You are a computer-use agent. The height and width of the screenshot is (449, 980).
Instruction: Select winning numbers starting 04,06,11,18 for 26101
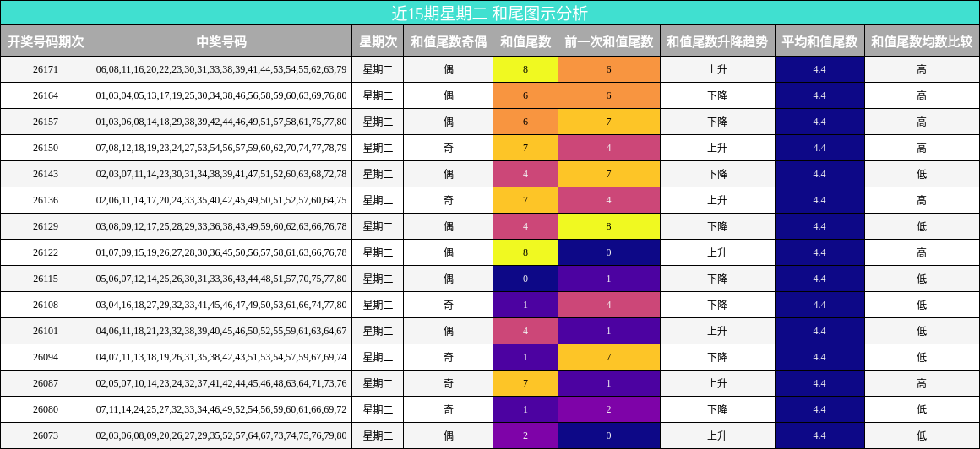221,332
